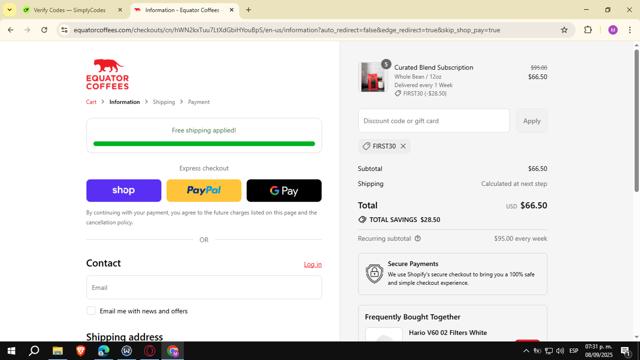Show hidden system tray icons
Viewport: 640px width, 360px height.
click(x=526, y=351)
